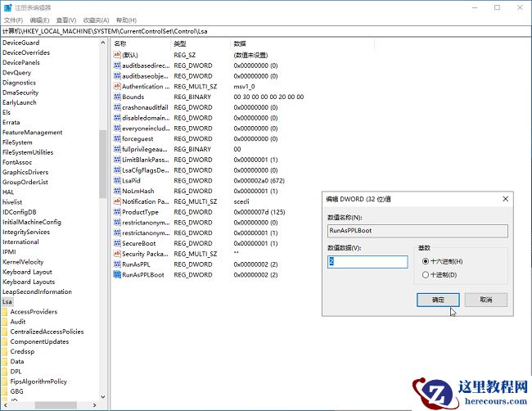The height and width of the screenshot is (411, 532).
Task: Click the RunAsPPLBoot value icon
Action: pyautogui.click(x=117, y=274)
